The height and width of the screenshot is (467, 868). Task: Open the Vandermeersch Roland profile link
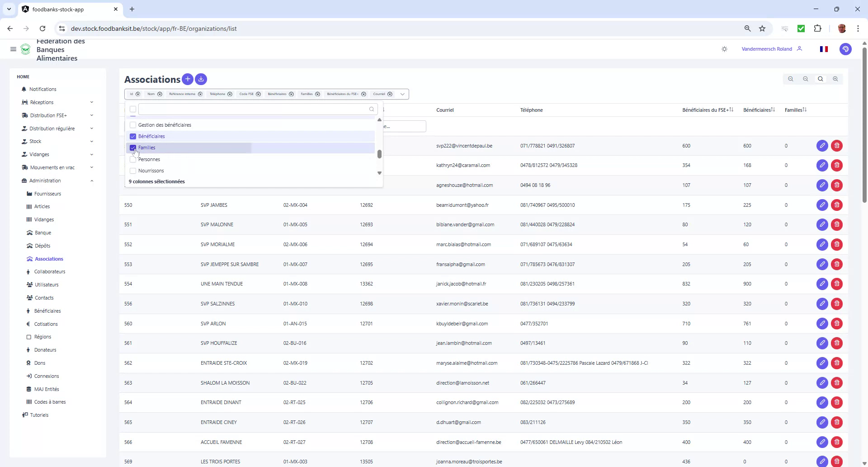pyautogui.click(x=766, y=49)
